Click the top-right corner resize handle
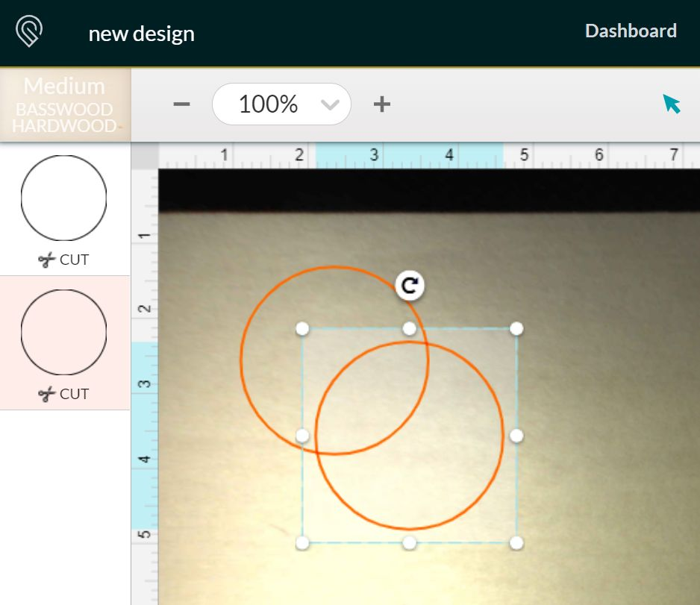The width and height of the screenshot is (700, 605). 516,328
